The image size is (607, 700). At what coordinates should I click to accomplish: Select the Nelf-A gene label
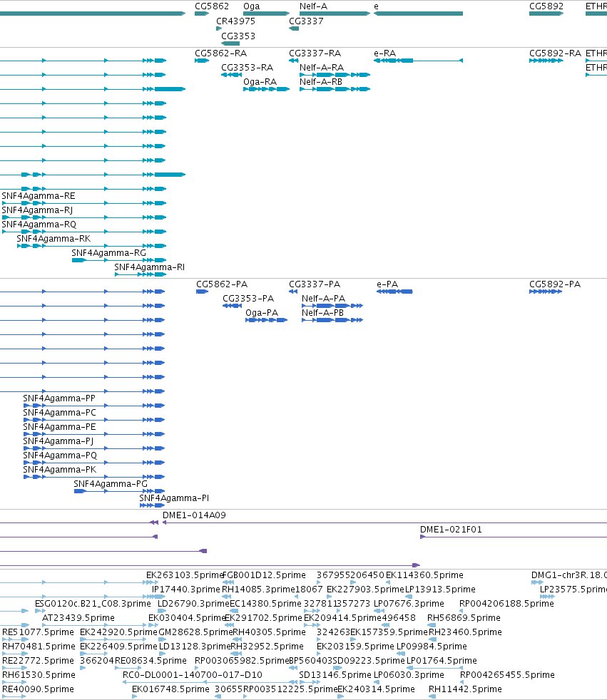pos(313,6)
